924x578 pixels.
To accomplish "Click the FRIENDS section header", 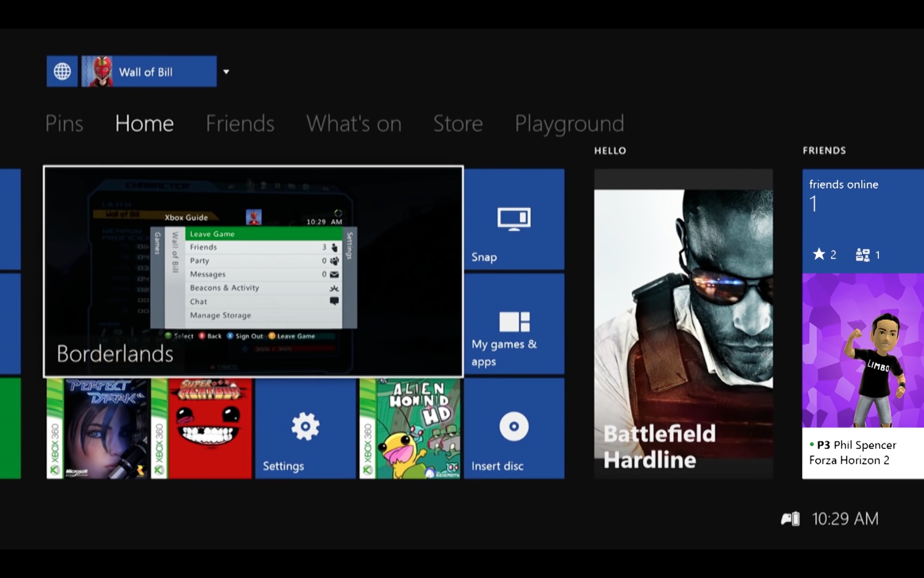I will point(824,150).
